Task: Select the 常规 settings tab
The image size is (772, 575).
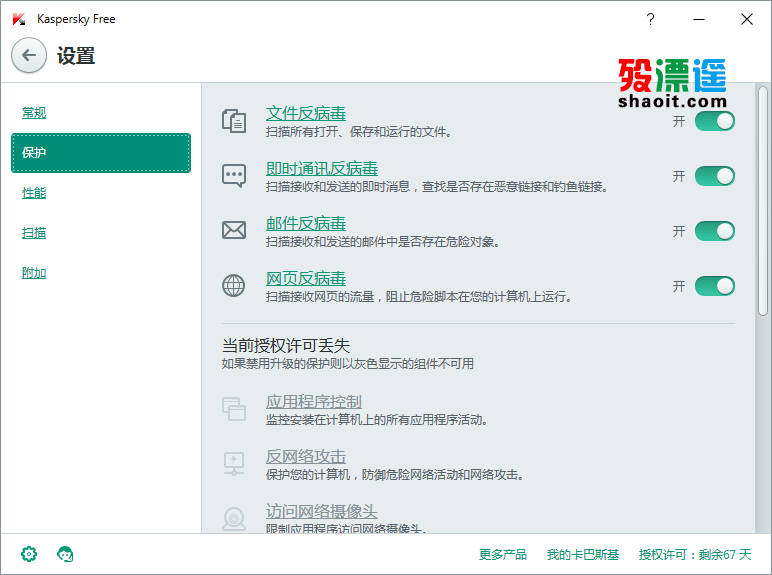Action: click(34, 113)
